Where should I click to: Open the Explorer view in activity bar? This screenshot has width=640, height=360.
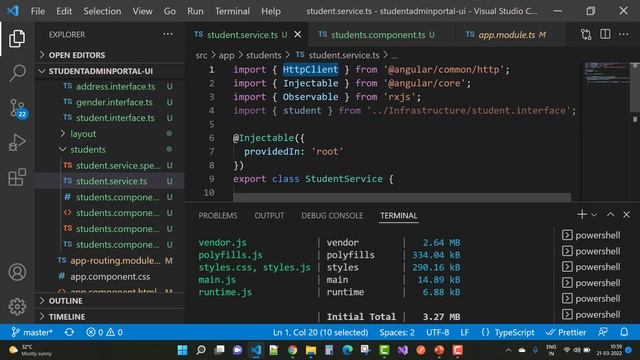coord(17,38)
